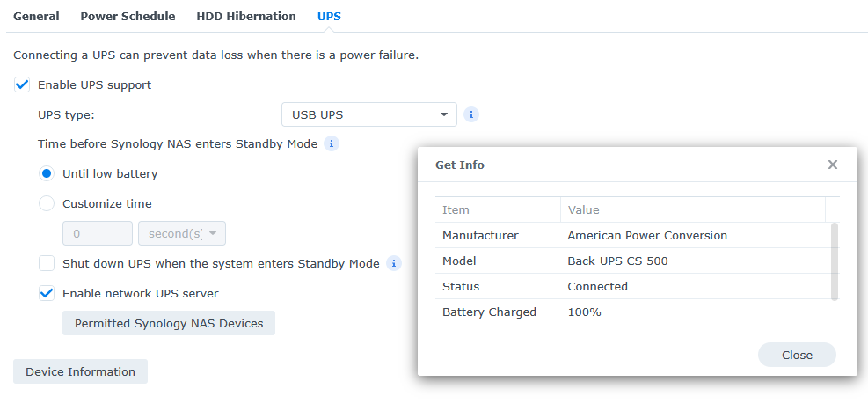Go to the HDD Hibernation tab
The width and height of the screenshot is (868, 411).
pos(246,16)
